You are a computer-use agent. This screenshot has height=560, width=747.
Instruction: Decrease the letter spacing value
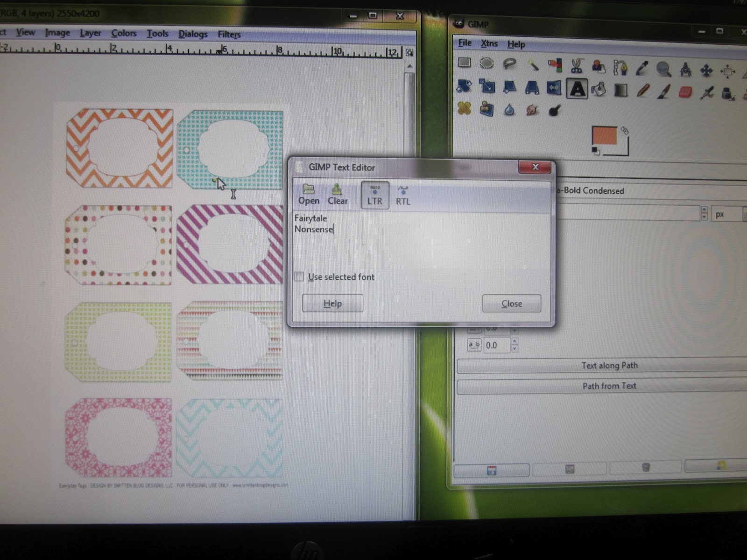coord(514,349)
